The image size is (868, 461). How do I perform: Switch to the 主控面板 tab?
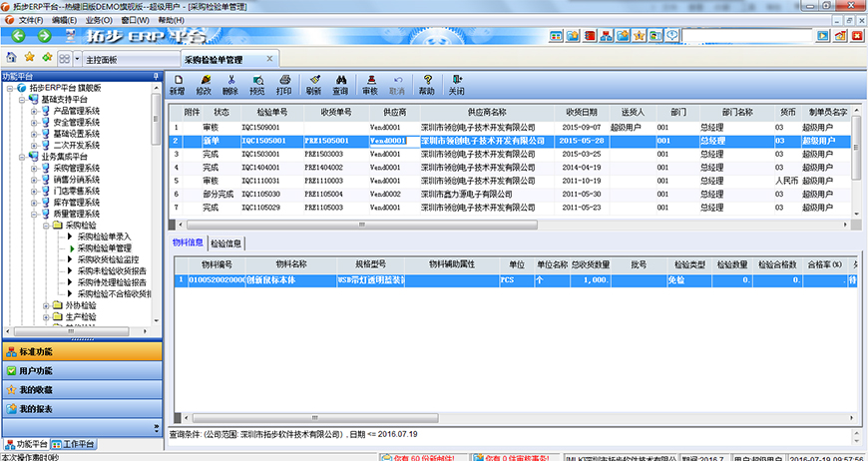point(102,60)
